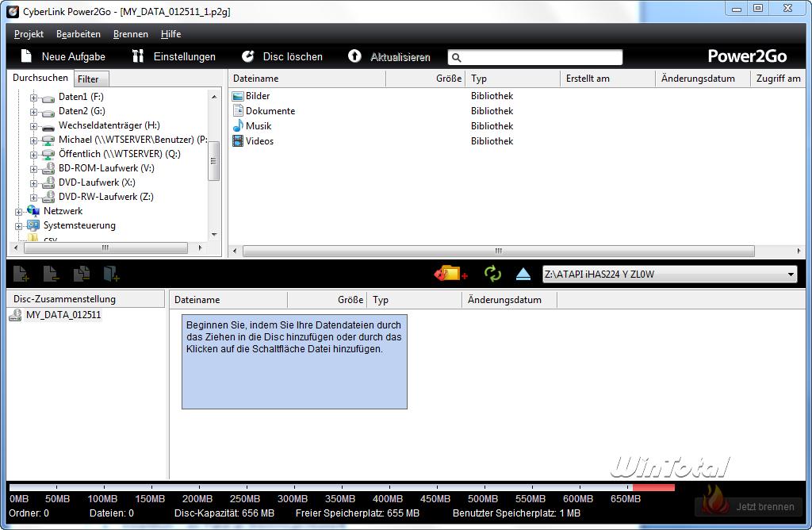Expand the Daten1 (F:) node
The image size is (812, 530).
(x=33, y=98)
